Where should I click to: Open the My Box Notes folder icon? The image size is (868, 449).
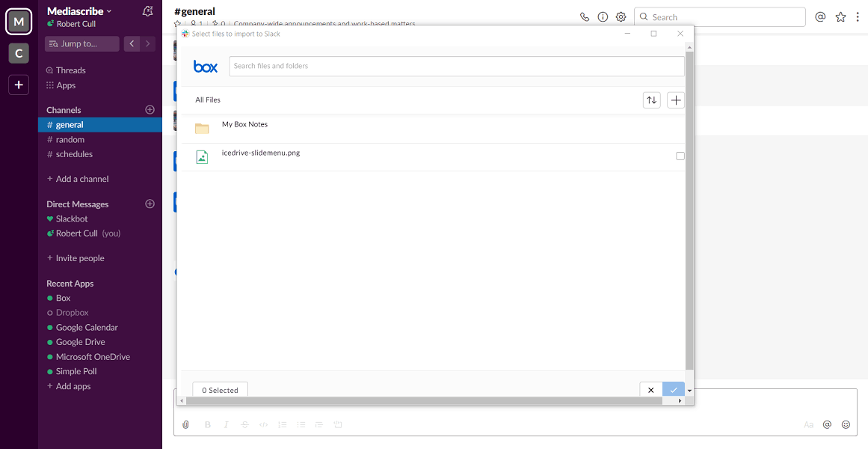pos(202,129)
